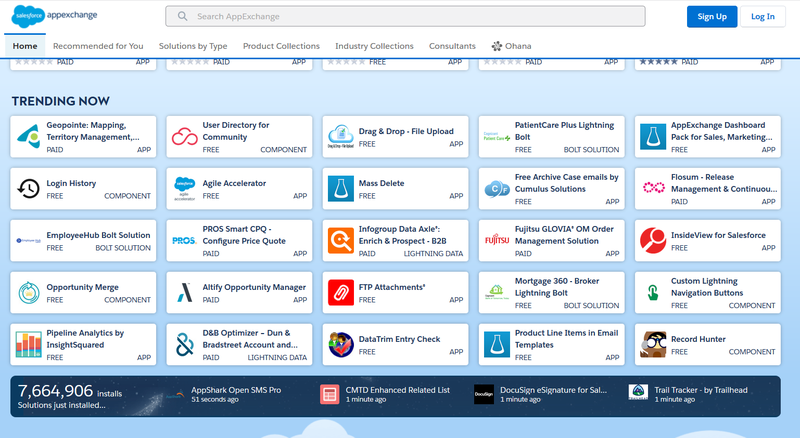Click the Salesforce AppExchange logo
800x438 pixels.
pyautogui.click(x=54, y=16)
